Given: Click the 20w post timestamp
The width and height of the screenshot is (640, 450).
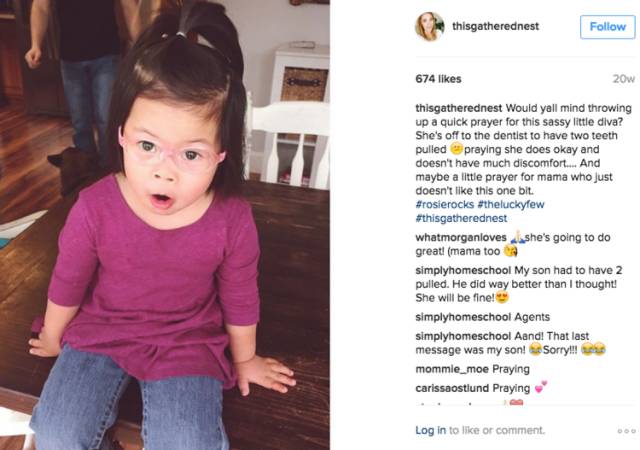Looking at the screenshot, I should coord(624,79).
